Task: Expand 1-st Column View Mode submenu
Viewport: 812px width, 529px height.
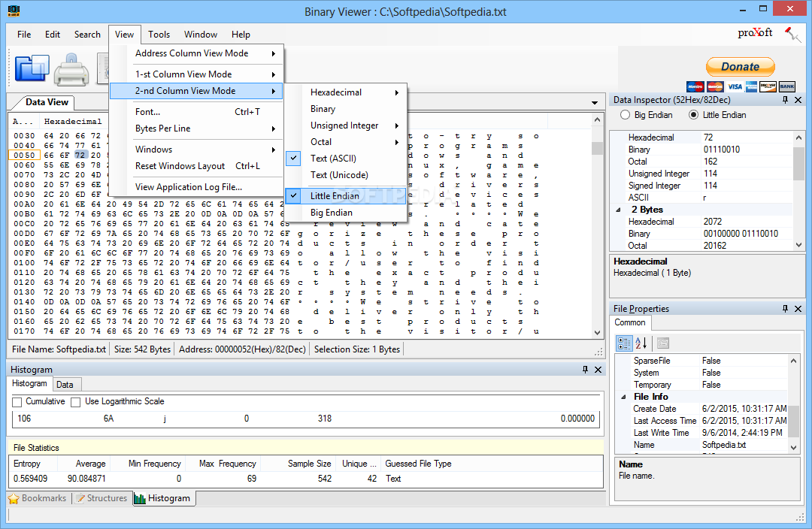Action: [x=197, y=74]
